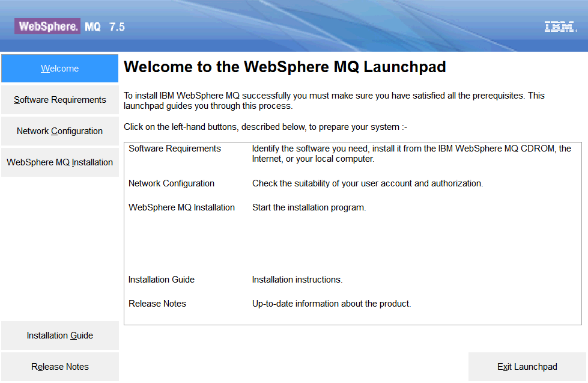Image resolution: width=588 pixels, height=383 pixels.
Task: Click the WebSphere MQ 7.5 logo
Action: [x=70, y=26]
